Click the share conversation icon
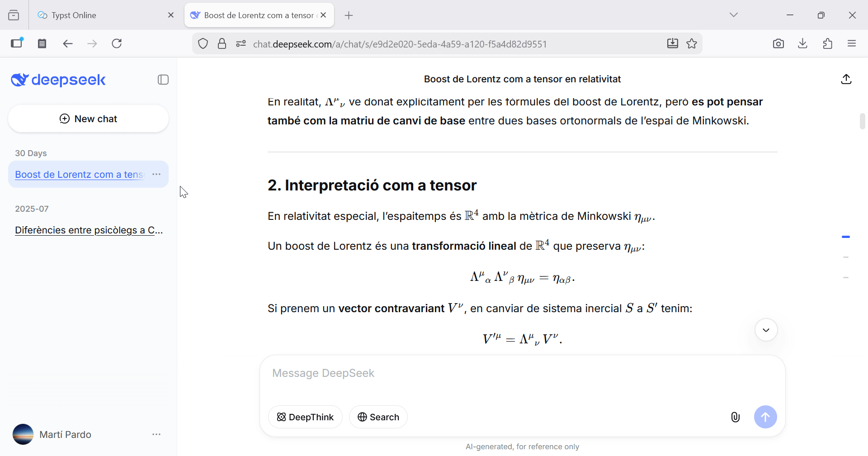868x456 pixels. [846, 79]
